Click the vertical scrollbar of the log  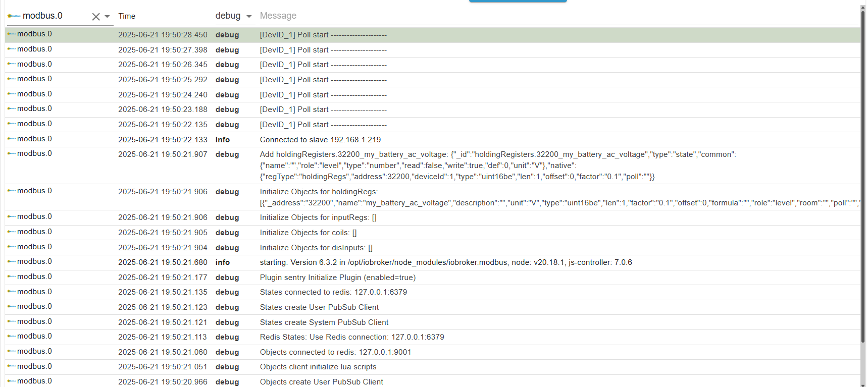[863, 177]
